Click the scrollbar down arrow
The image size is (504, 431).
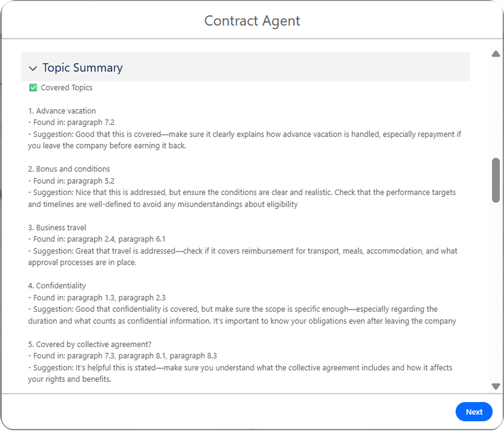[496, 386]
